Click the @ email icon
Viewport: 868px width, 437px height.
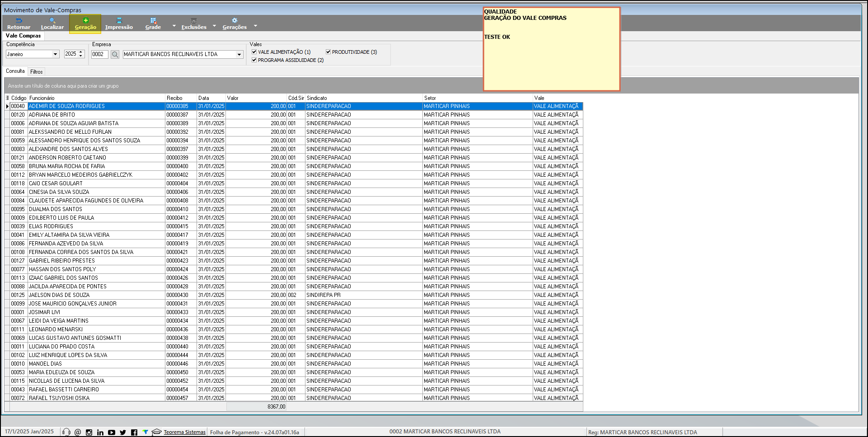(78, 432)
